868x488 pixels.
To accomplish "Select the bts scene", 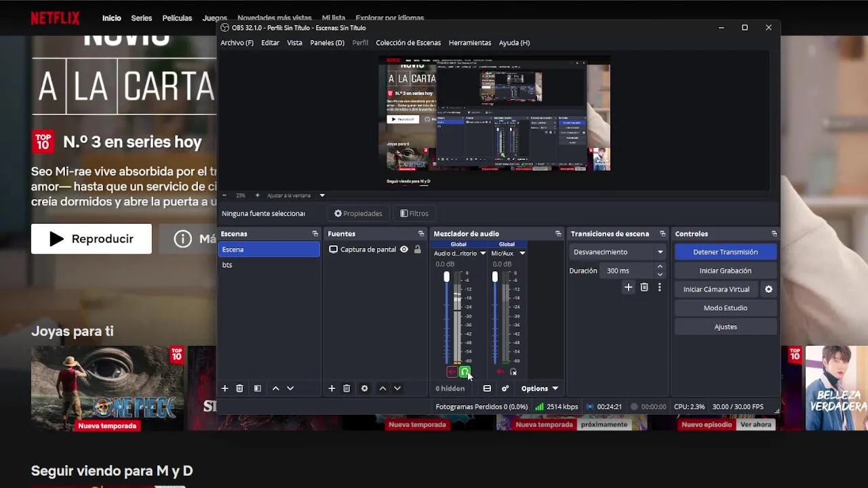I will [269, 265].
